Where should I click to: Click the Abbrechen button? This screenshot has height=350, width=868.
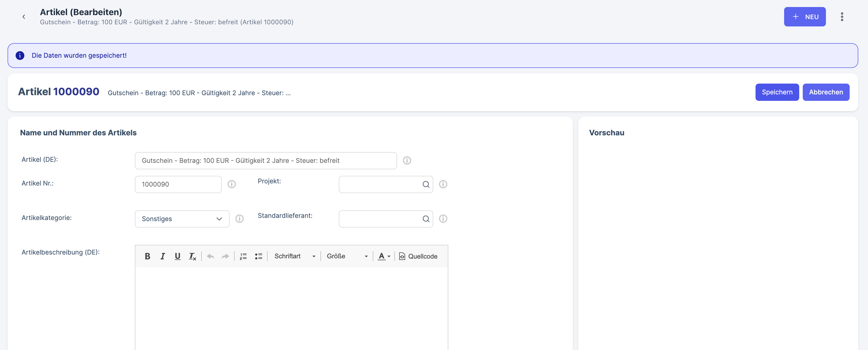point(826,92)
